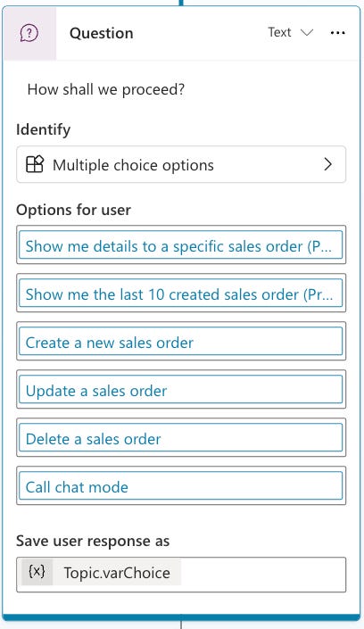This screenshot has height=629, width=364.
Task: Choose the 'Update a sales order' option
Action: click(181, 390)
